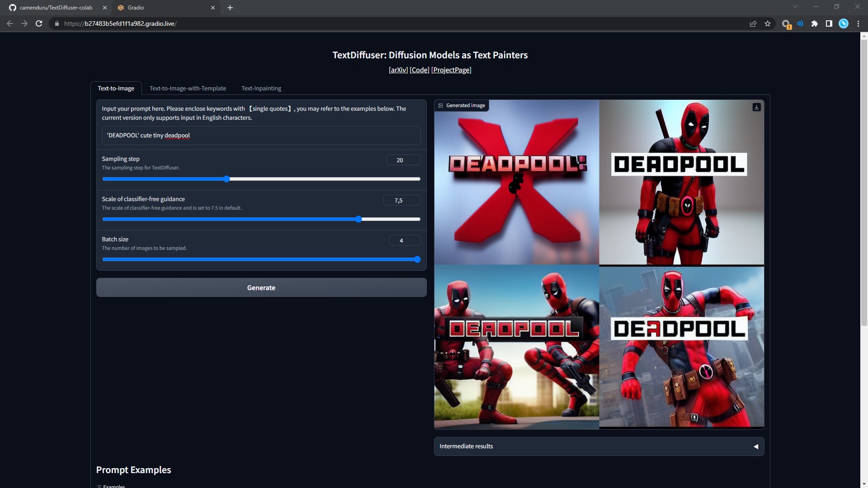Open the tab search dropdown chevron
The height and width of the screenshot is (488, 868).
[795, 7]
